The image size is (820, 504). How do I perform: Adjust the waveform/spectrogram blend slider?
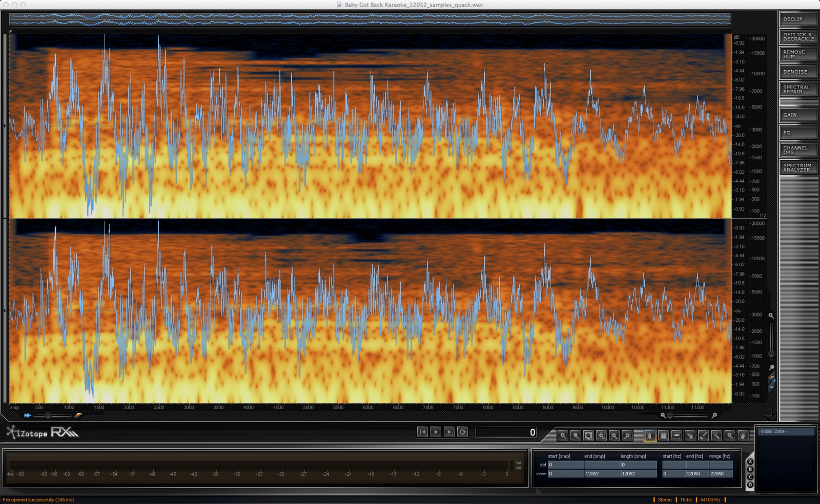click(x=48, y=415)
